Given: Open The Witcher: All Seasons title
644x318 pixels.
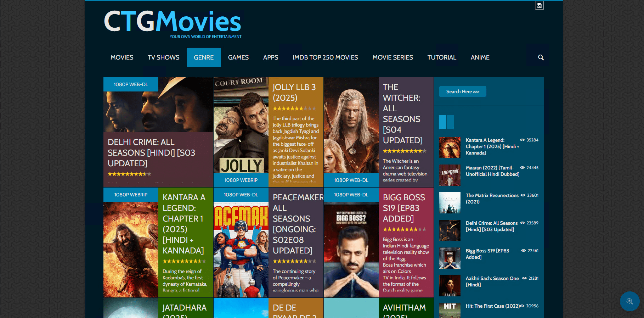Looking at the screenshot, I should click(x=403, y=114).
